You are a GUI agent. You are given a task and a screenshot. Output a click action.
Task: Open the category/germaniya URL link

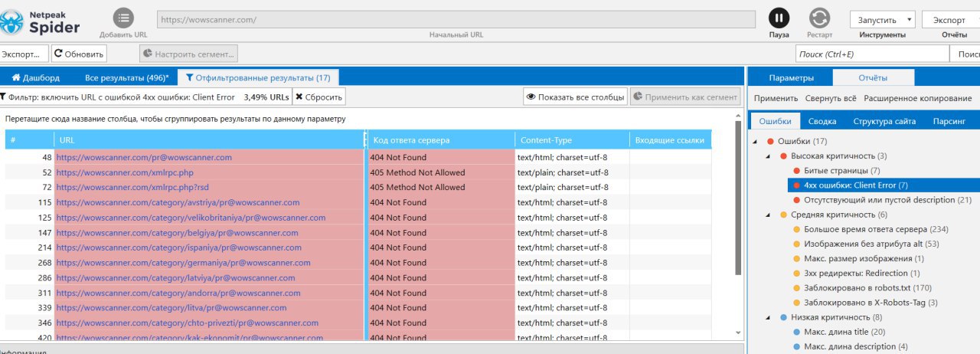tap(184, 262)
